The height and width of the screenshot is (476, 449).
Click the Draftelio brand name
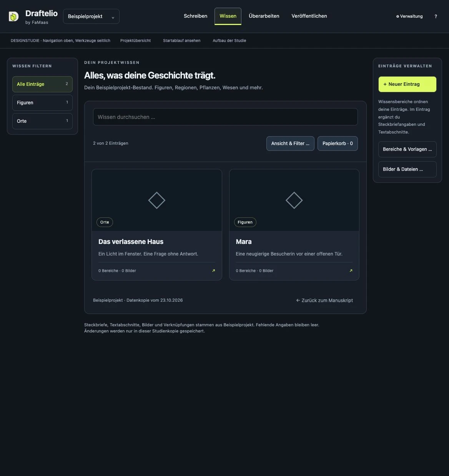pyautogui.click(x=42, y=13)
